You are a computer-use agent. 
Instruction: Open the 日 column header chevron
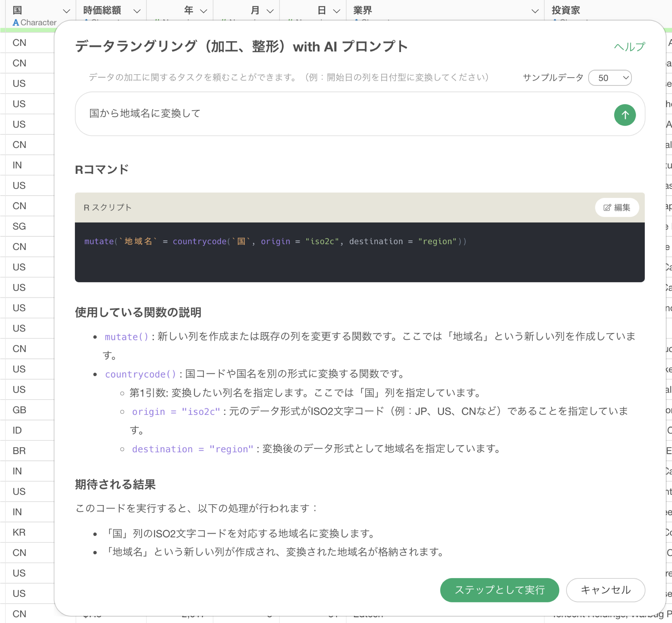(336, 11)
